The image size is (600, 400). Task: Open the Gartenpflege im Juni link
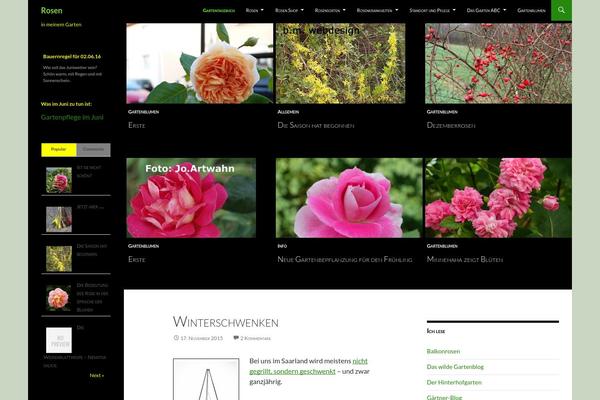point(72,117)
